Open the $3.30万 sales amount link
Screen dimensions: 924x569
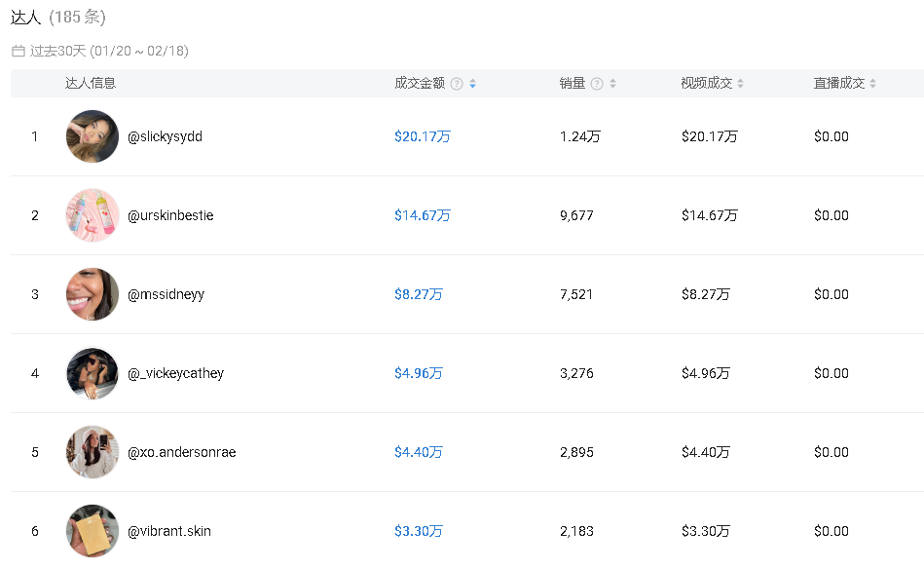(419, 531)
